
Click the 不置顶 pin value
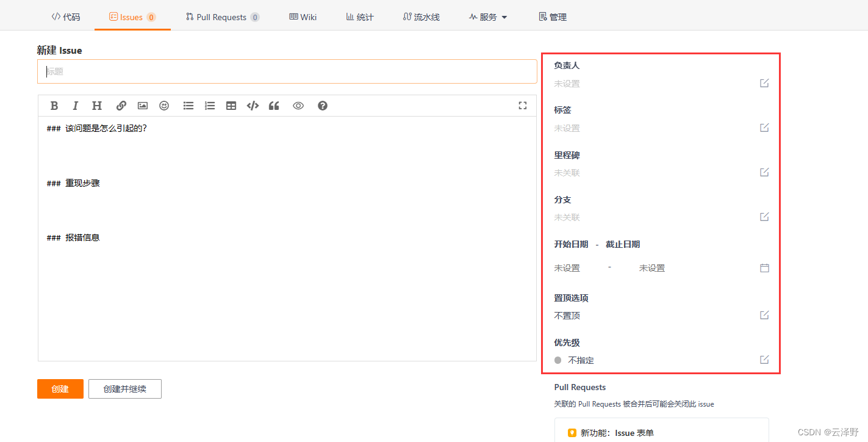(567, 316)
